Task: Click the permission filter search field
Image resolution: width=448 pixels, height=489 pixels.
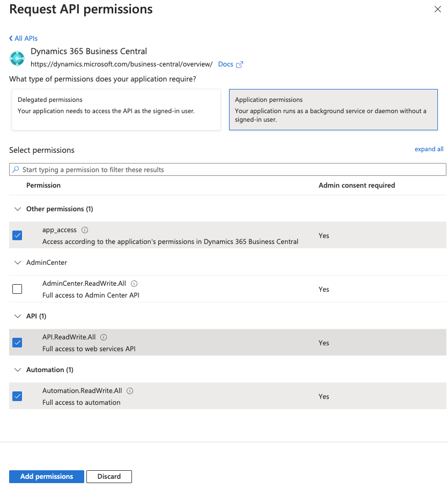Action: pos(231,169)
